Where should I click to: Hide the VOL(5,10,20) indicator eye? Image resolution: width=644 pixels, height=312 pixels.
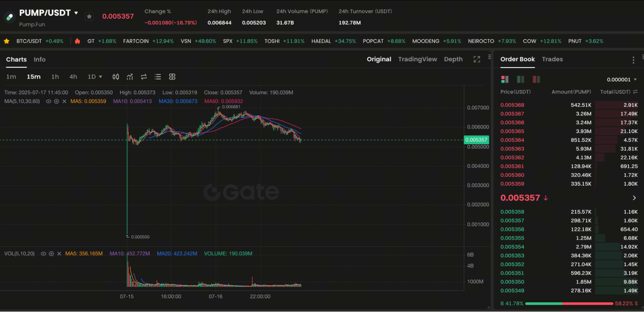tap(43, 254)
